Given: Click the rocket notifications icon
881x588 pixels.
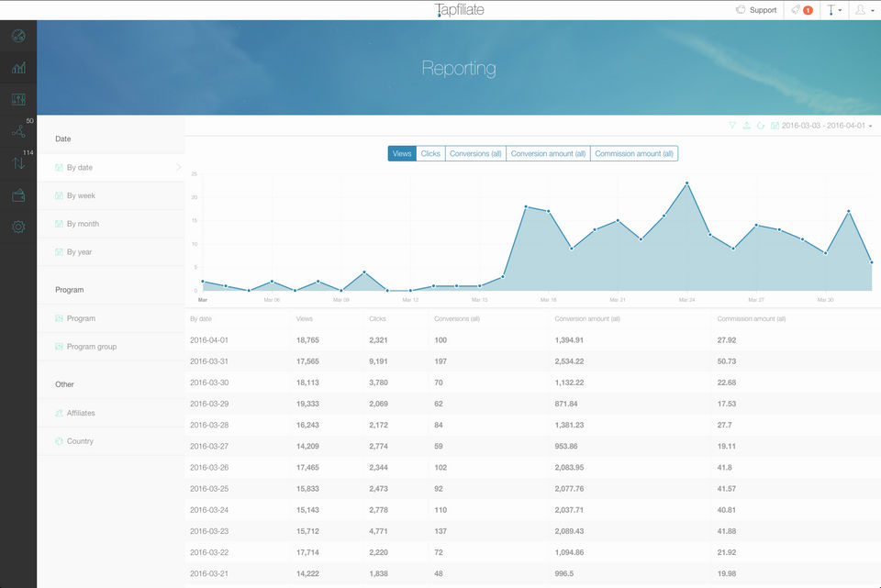Looking at the screenshot, I should pos(796,9).
